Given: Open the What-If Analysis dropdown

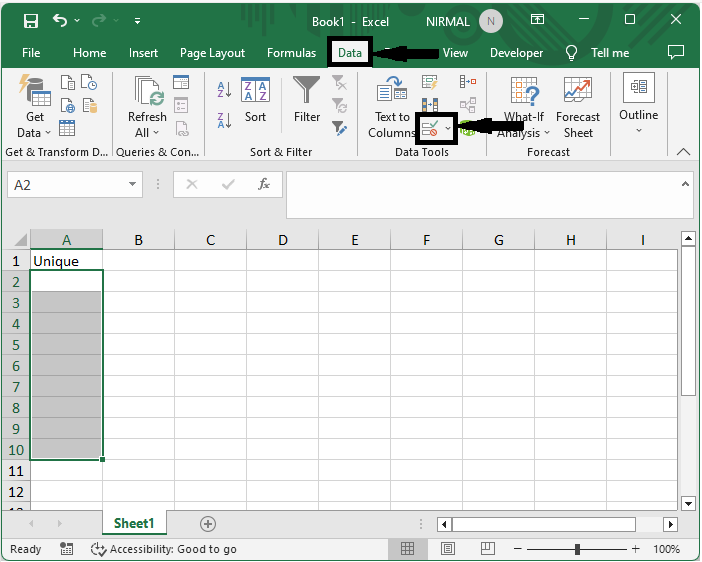Looking at the screenshot, I should (524, 107).
